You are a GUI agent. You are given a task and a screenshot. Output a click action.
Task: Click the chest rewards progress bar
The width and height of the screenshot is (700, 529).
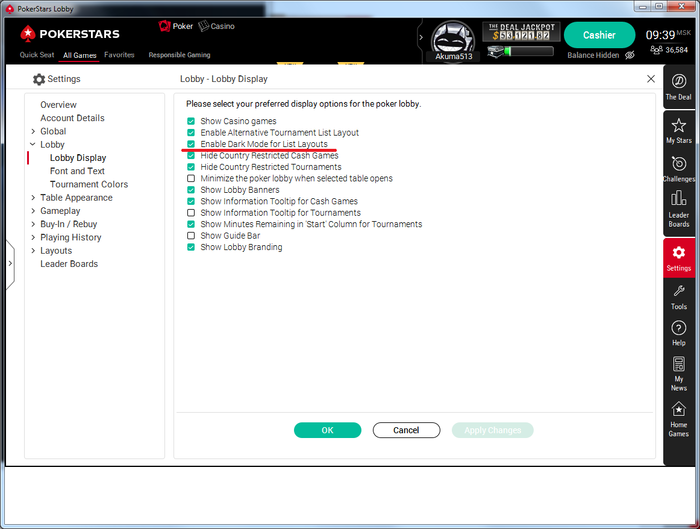click(521, 51)
